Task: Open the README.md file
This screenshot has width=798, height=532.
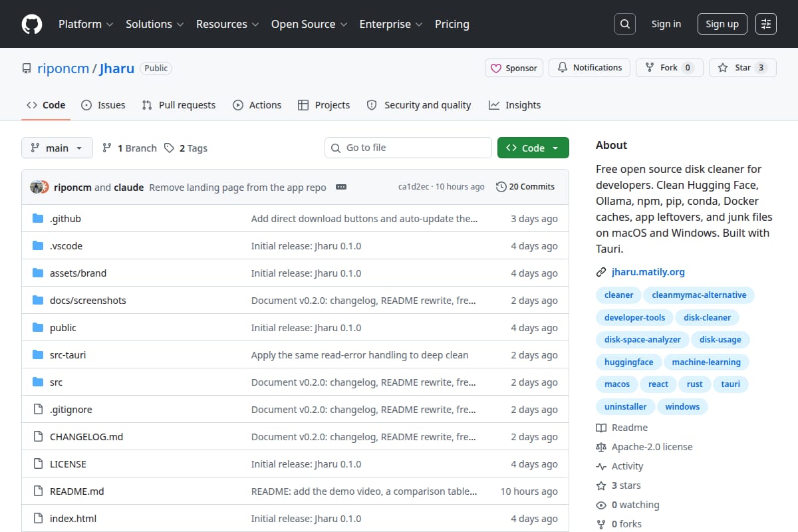Action: (x=77, y=491)
